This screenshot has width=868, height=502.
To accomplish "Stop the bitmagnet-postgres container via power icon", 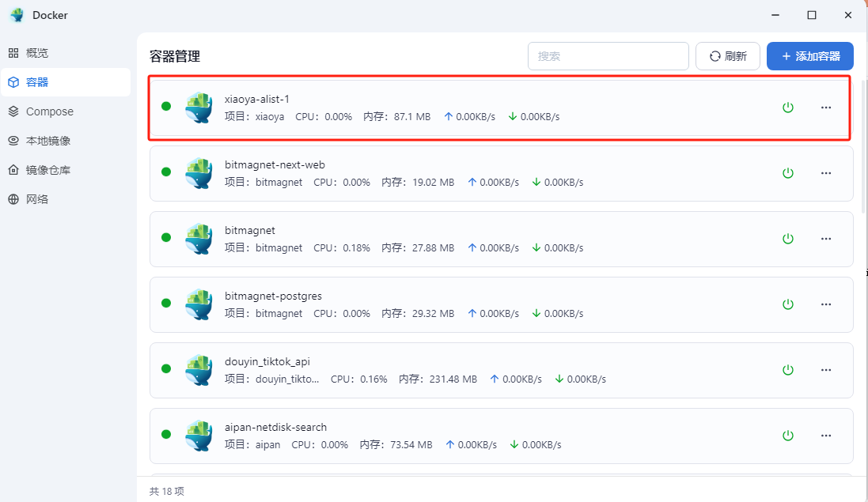I will tap(787, 304).
